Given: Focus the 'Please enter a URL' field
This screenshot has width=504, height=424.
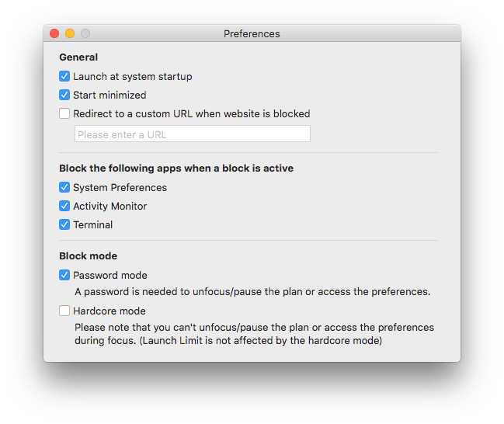Looking at the screenshot, I should click(x=193, y=134).
